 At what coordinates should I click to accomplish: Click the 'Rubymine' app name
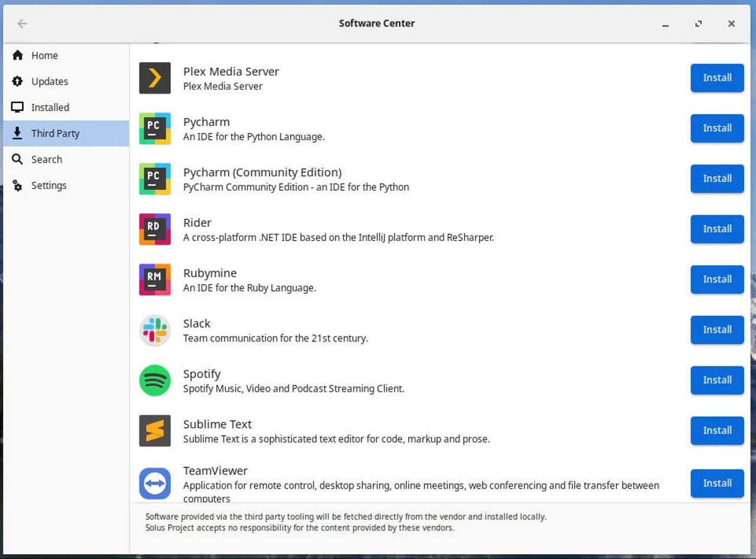(210, 274)
